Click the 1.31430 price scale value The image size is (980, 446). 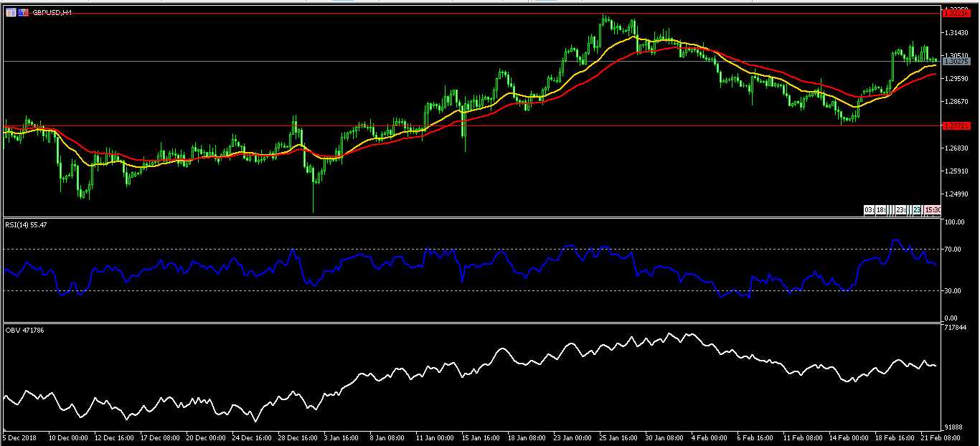click(x=958, y=33)
